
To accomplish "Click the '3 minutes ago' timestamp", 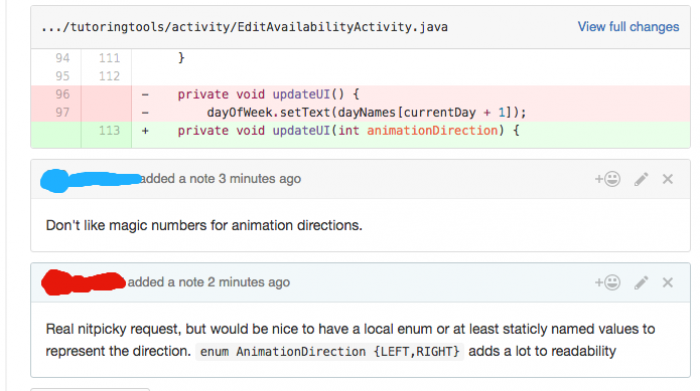I will click(259, 179).
